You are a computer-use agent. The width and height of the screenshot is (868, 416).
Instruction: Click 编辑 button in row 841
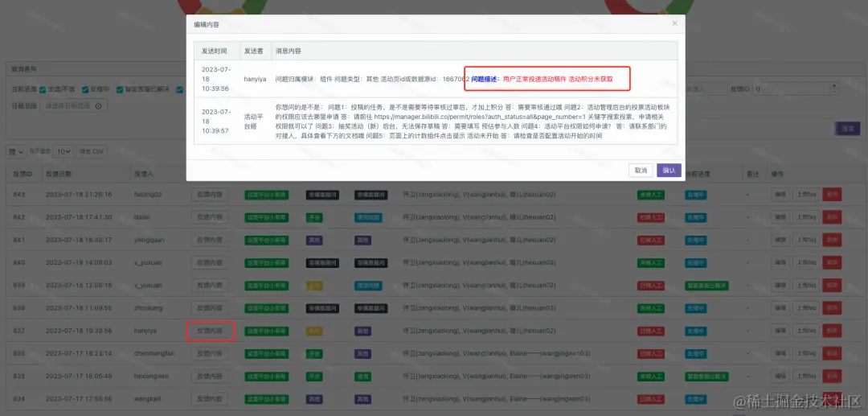point(780,240)
